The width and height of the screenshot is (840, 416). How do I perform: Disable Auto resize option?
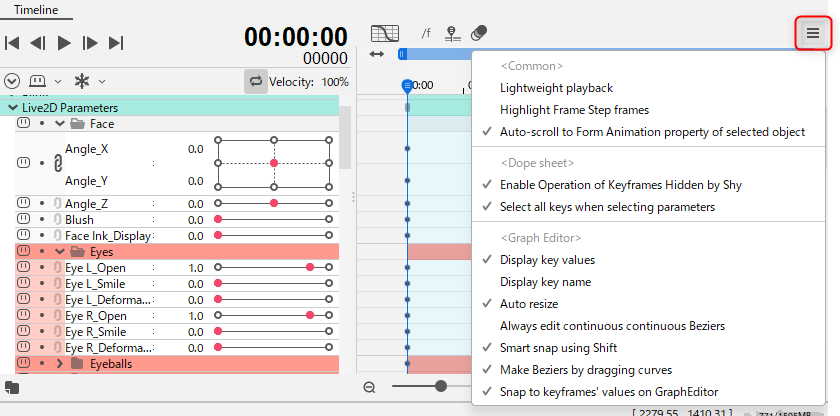tap(528, 304)
